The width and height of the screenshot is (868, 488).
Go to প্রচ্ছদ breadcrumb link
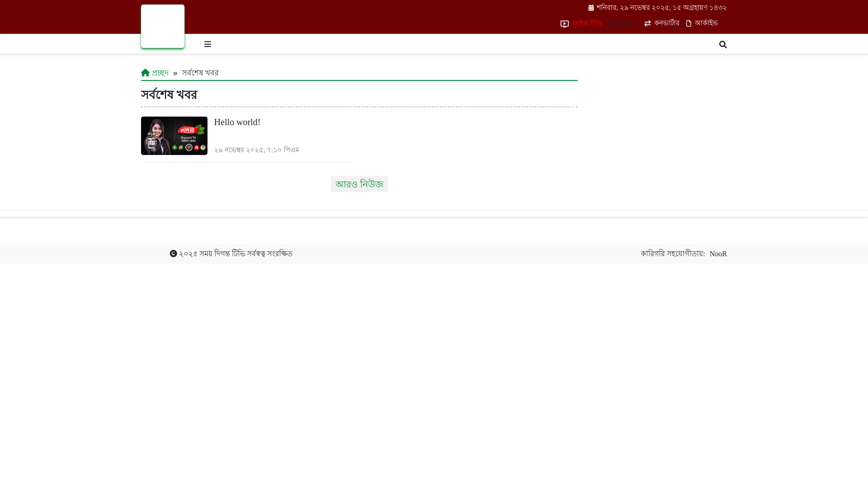[160, 73]
